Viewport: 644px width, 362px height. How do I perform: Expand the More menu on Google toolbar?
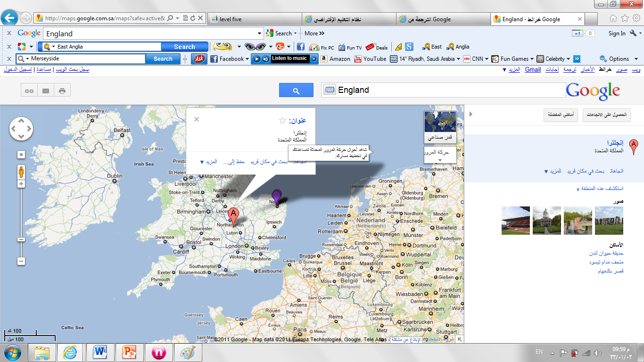click(x=314, y=33)
